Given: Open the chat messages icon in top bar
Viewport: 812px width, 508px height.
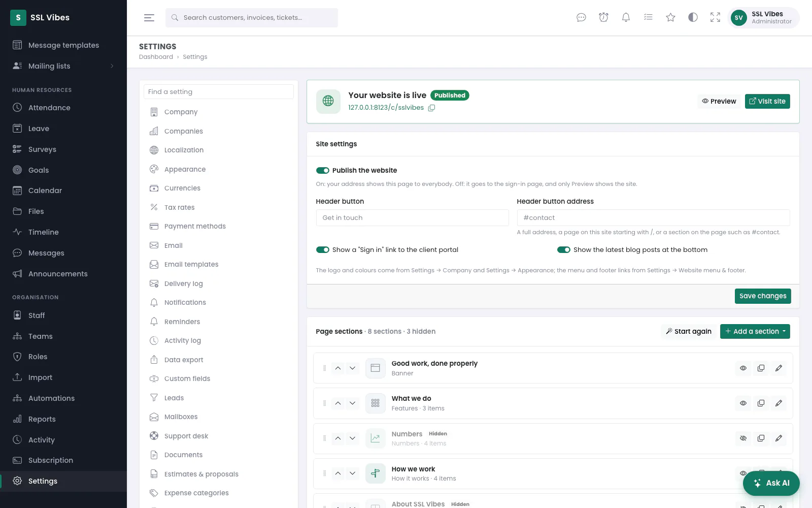Looking at the screenshot, I should [x=581, y=18].
